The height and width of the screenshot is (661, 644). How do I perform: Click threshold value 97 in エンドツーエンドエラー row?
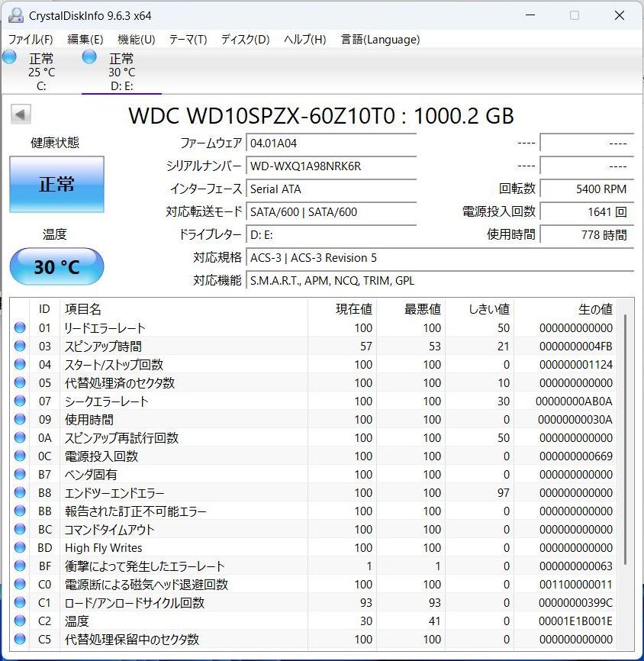click(x=504, y=493)
